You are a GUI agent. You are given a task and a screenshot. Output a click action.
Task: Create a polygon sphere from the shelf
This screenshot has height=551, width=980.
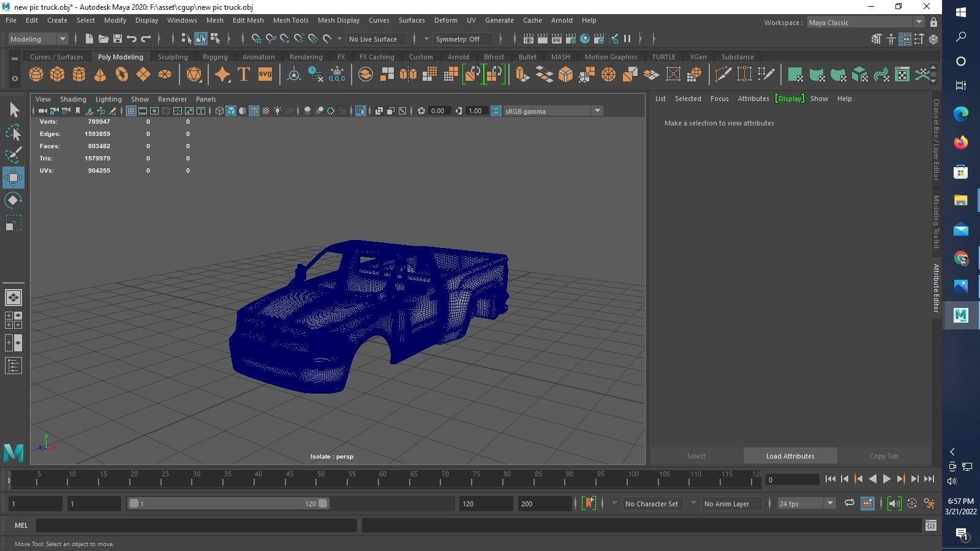pos(36,75)
